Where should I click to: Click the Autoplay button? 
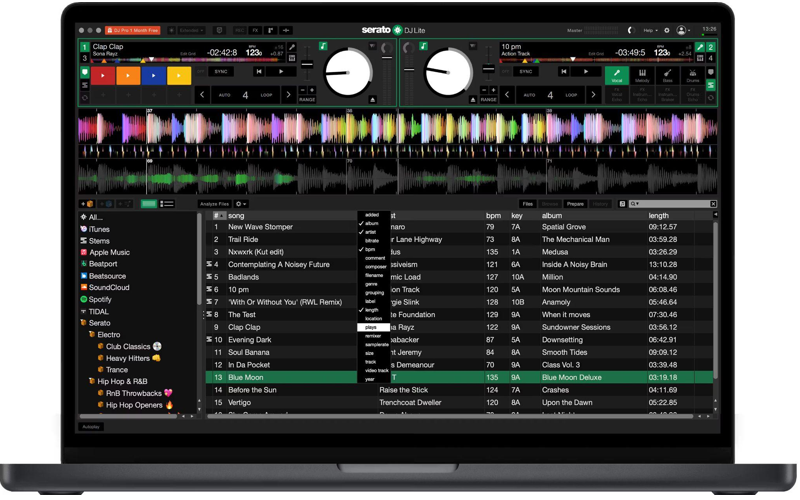click(x=91, y=427)
